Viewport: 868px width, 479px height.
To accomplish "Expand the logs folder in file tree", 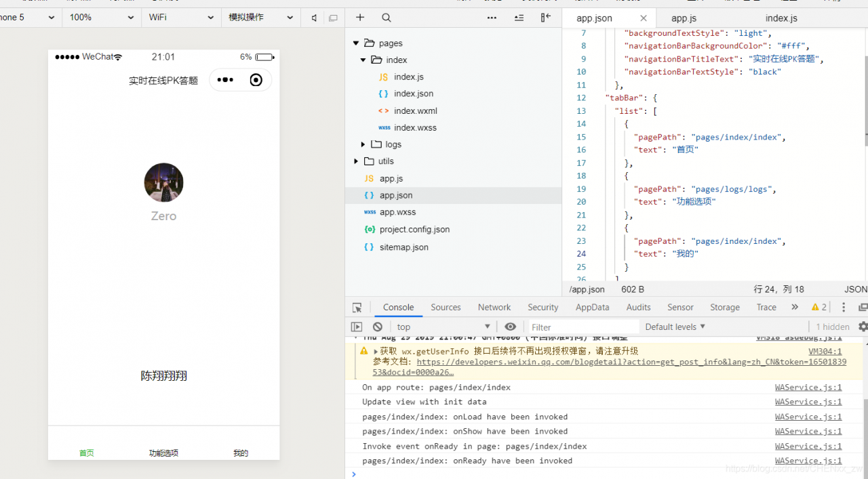I will click(x=363, y=144).
